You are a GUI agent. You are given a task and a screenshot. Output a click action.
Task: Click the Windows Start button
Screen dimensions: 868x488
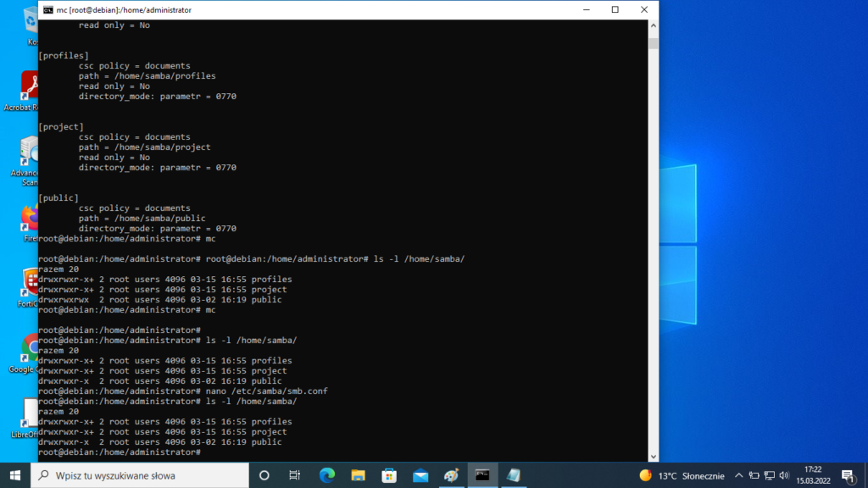coord(15,475)
